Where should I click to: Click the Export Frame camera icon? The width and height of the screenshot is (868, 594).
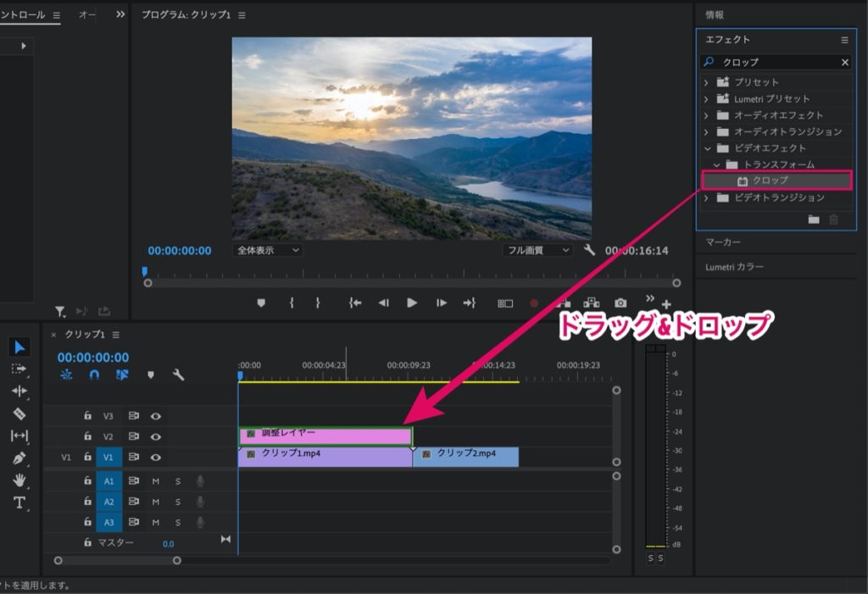tap(620, 303)
